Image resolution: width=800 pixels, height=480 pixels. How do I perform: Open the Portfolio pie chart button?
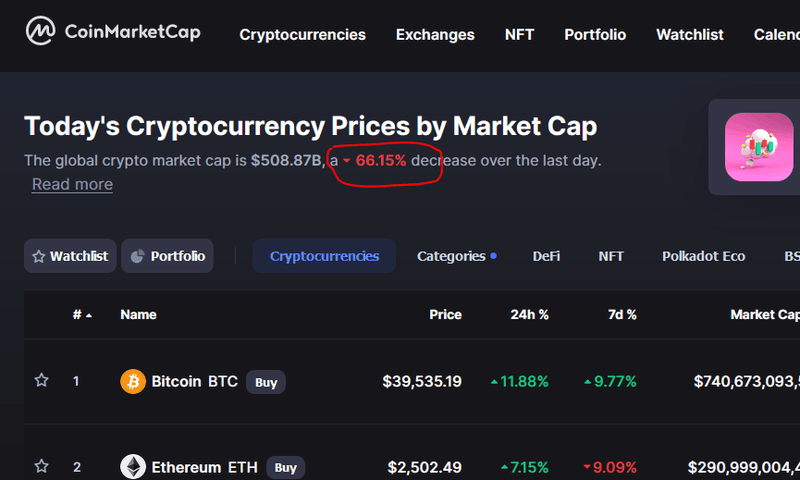pos(167,256)
